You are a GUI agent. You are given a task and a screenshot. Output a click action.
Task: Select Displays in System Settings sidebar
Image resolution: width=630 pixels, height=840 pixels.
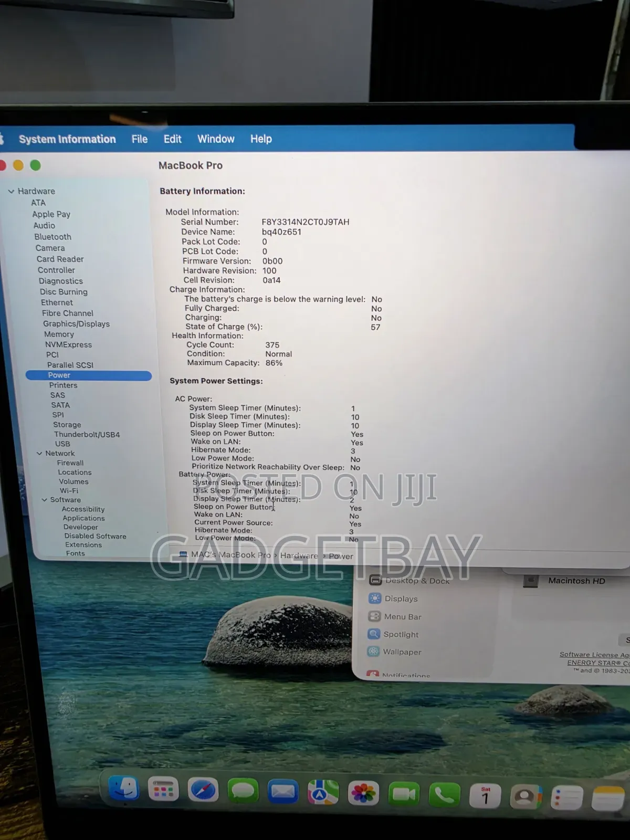click(x=401, y=598)
